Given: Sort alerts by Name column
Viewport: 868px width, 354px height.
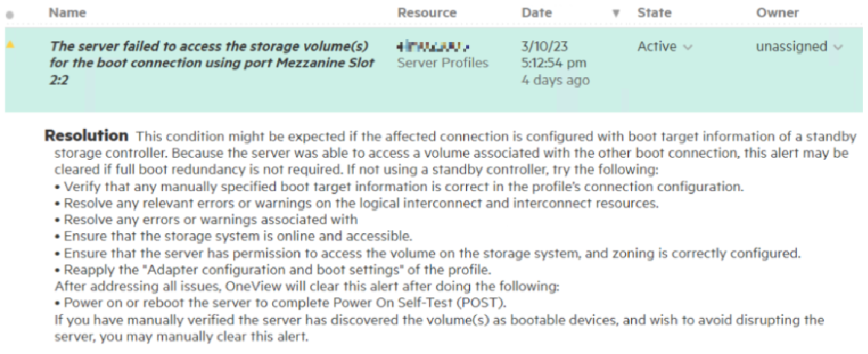Looking at the screenshot, I should click(x=67, y=13).
